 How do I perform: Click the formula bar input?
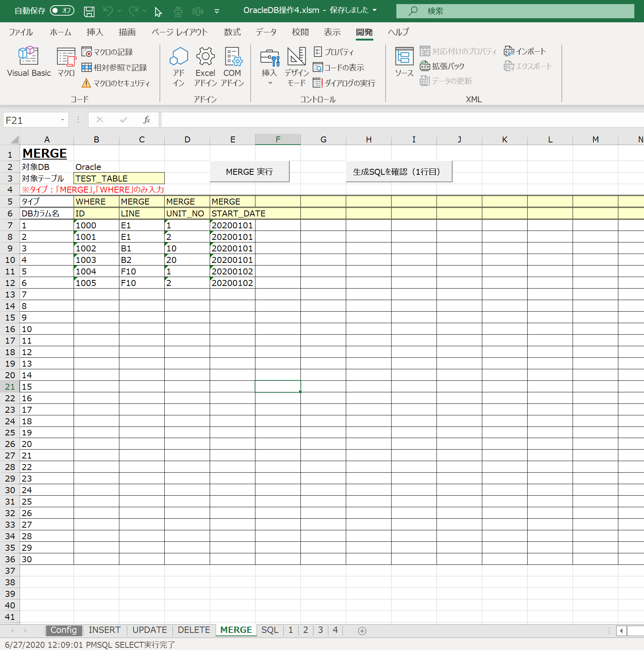click(402, 120)
